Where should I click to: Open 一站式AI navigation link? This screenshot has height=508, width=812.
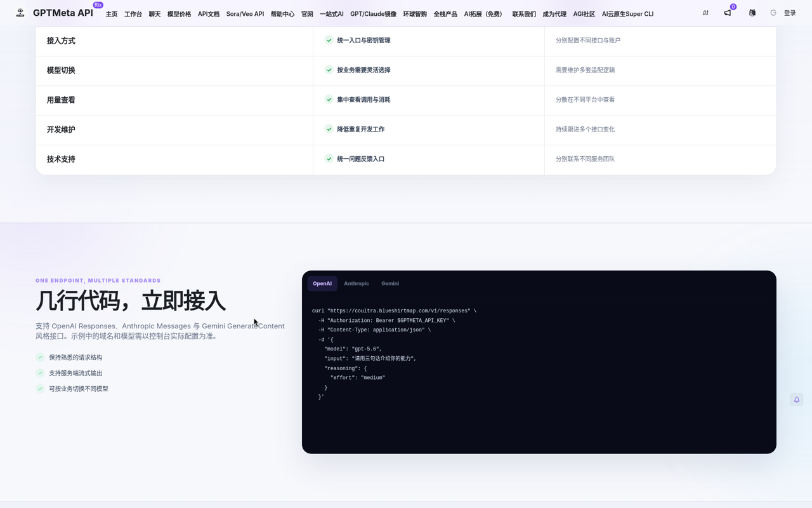pyautogui.click(x=332, y=14)
